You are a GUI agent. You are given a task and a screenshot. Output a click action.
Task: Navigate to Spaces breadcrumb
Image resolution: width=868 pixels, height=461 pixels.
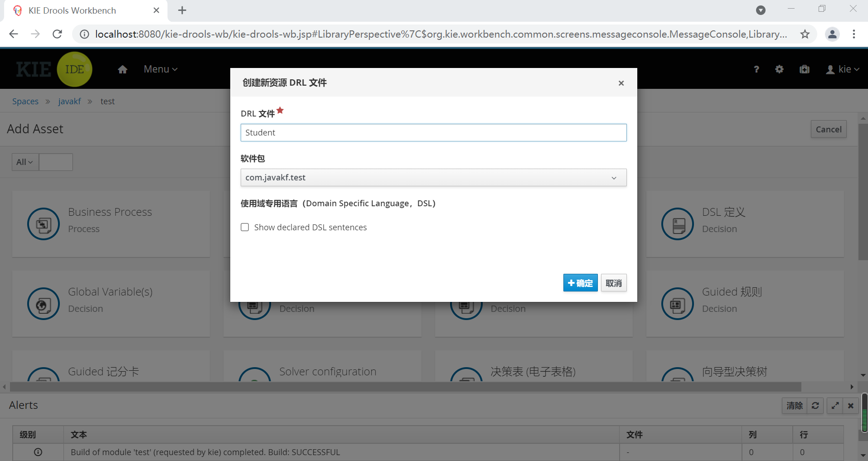[25, 102]
